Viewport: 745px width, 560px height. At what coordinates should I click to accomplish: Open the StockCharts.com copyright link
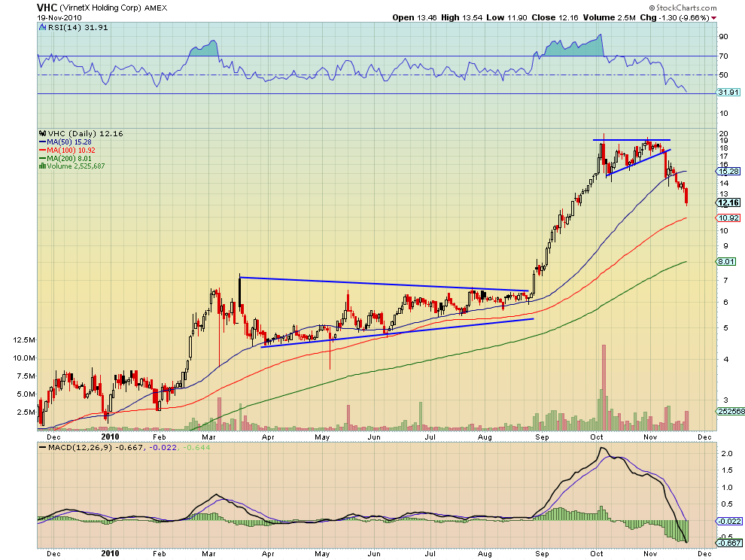[683, 8]
